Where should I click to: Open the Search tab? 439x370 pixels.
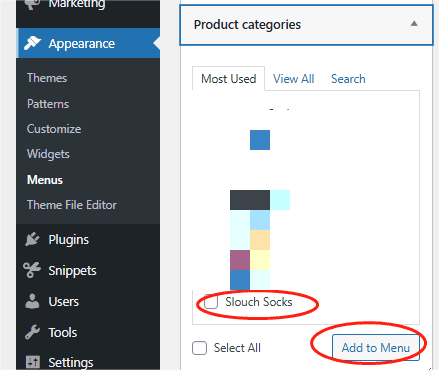[348, 79]
